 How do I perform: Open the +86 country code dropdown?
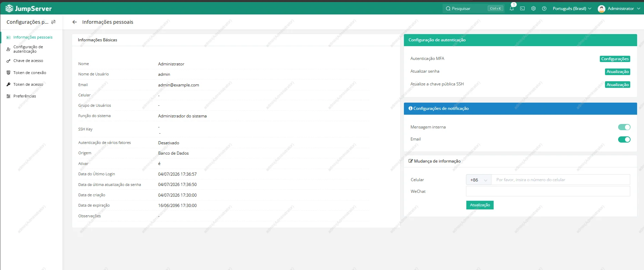point(479,180)
